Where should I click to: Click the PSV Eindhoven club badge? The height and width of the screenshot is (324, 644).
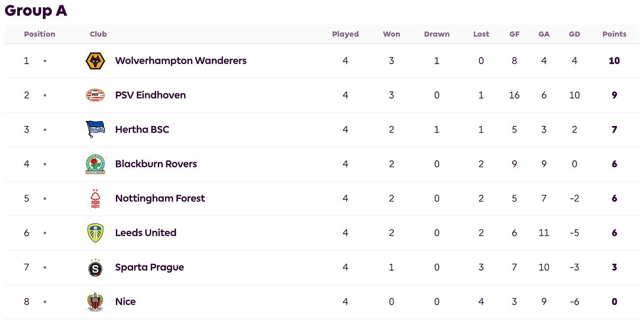click(x=95, y=95)
